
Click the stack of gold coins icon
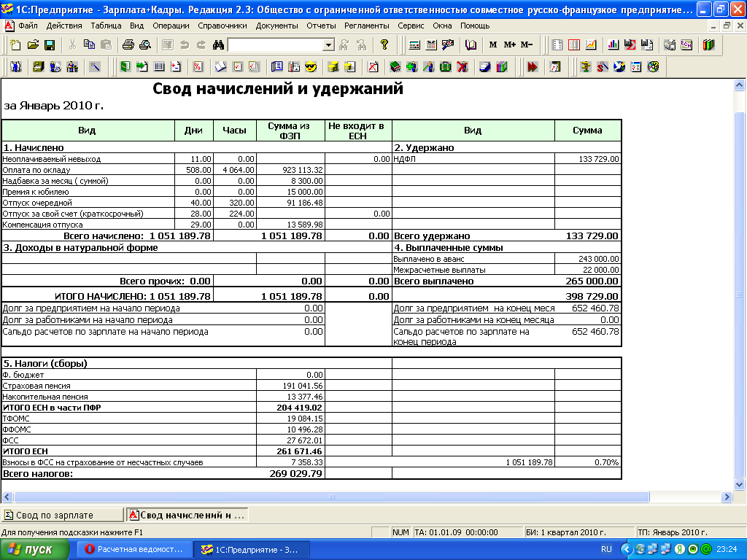pyautogui.click(x=333, y=66)
